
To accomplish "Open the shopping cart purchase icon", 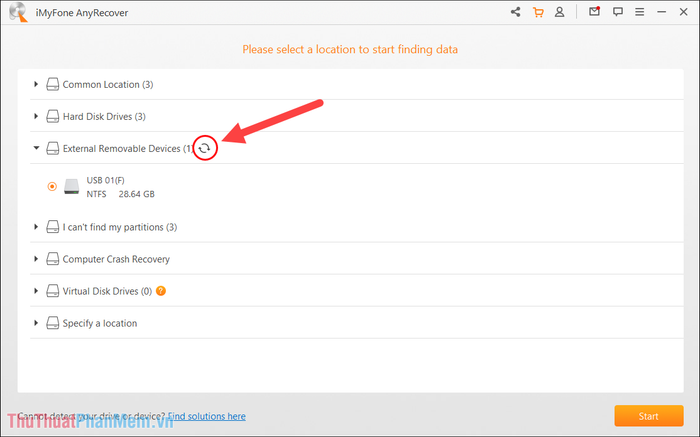I will 538,12.
